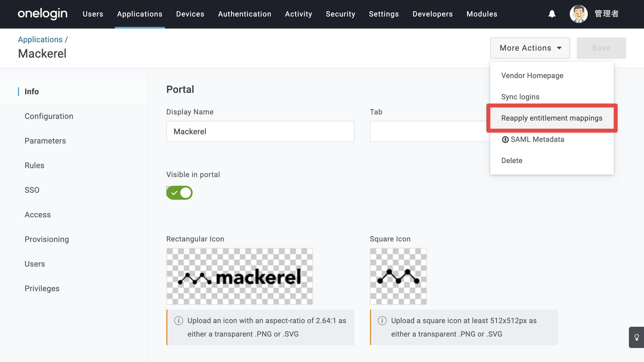Image resolution: width=644 pixels, height=362 pixels.
Task: Click the lightbulb help widget
Action: point(636,337)
